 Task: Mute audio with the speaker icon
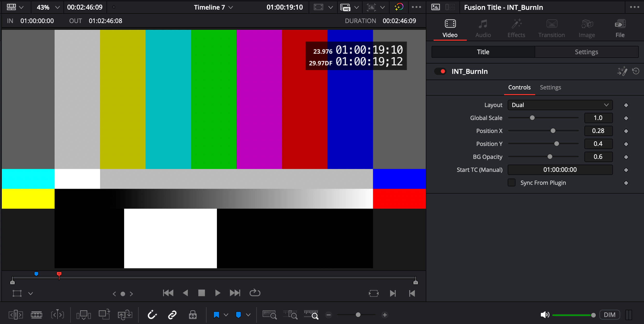(545, 315)
